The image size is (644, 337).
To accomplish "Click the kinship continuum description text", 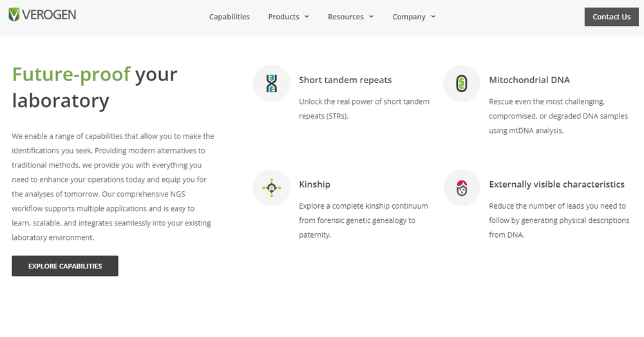I will coord(363,220).
